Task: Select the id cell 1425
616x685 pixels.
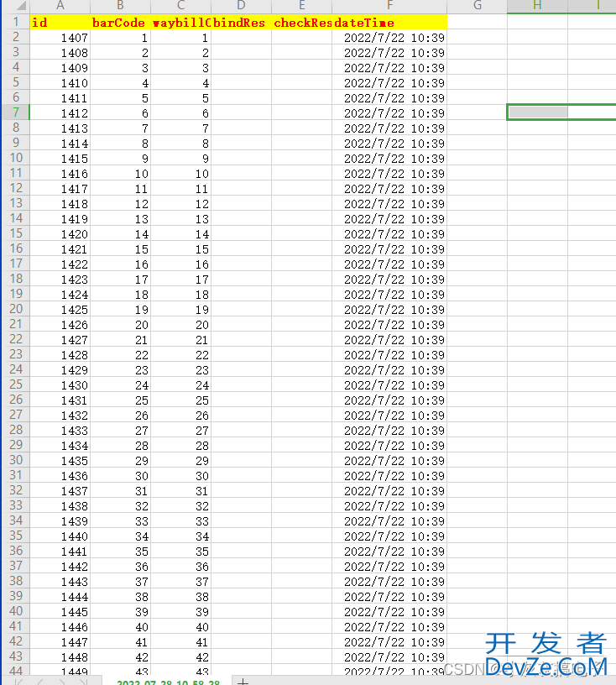Action: tap(60, 310)
